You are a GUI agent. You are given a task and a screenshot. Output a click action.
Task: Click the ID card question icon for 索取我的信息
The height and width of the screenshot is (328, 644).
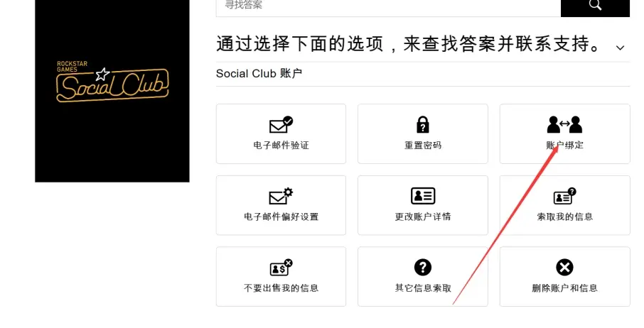(564, 196)
